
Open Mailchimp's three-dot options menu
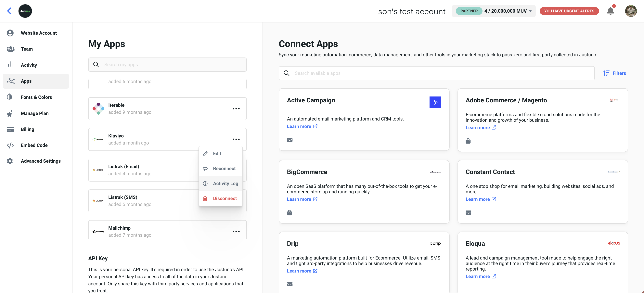tap(236, 232)
